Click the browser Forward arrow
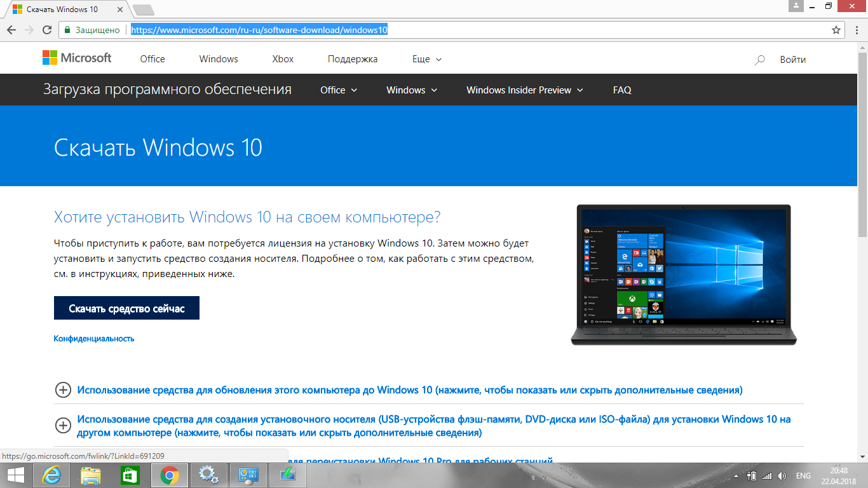This screenshot has height=488, width=868. [x=29, y=30]
